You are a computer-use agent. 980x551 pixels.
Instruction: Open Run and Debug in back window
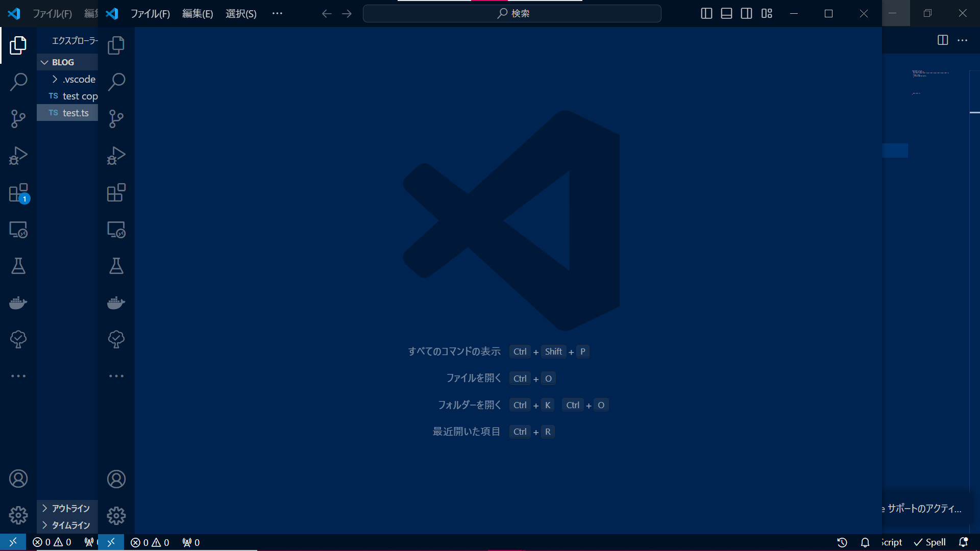click(x=18, y=156)
